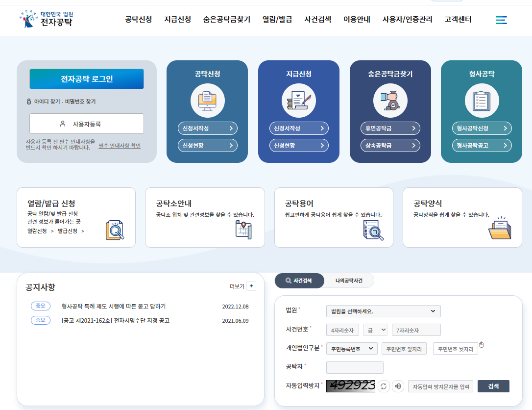The width and height of the screenshot is (532, 410).
Task: Click the scale icon on 숨은공탁금찾기 card
Action: (x=390, y=101)
